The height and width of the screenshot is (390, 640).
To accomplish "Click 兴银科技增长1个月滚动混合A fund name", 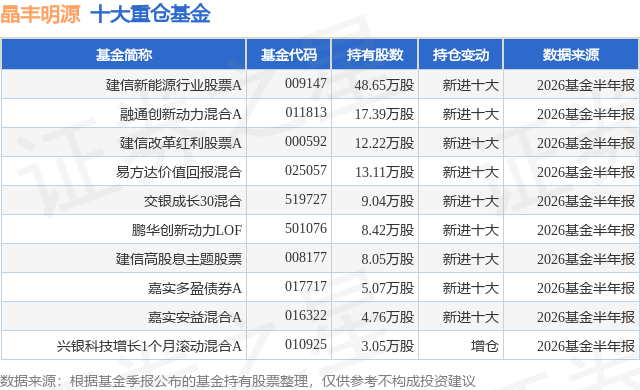I will (149, 346).
